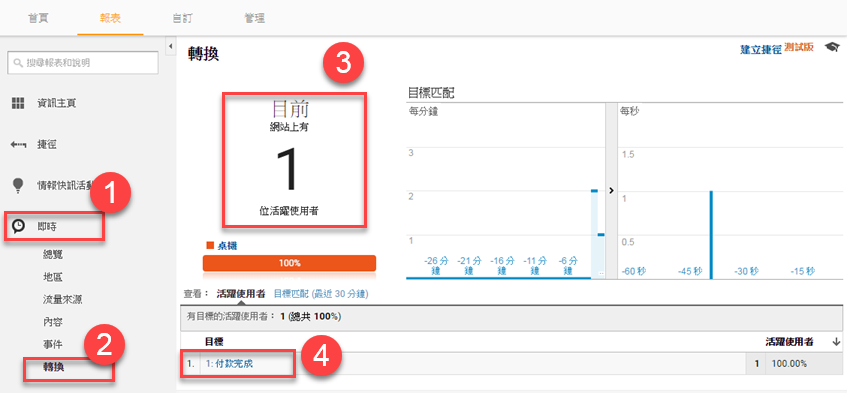847x393 pixels.
Task: Collapse the sidebar with the arrow toggle
Action: 171,46
